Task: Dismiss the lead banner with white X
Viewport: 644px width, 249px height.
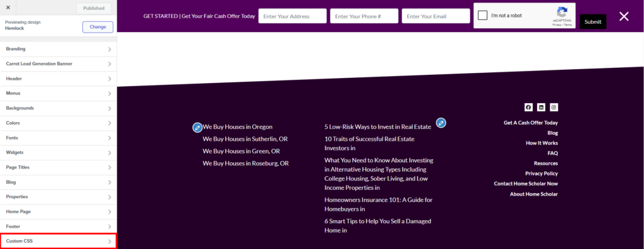Action: tap(624, 16)
